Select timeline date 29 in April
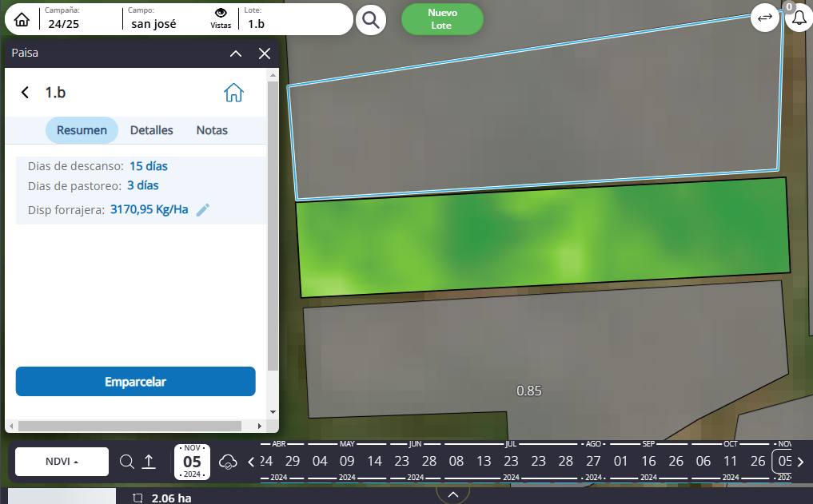This screenshot has height=504, width=813. [293, 461]
